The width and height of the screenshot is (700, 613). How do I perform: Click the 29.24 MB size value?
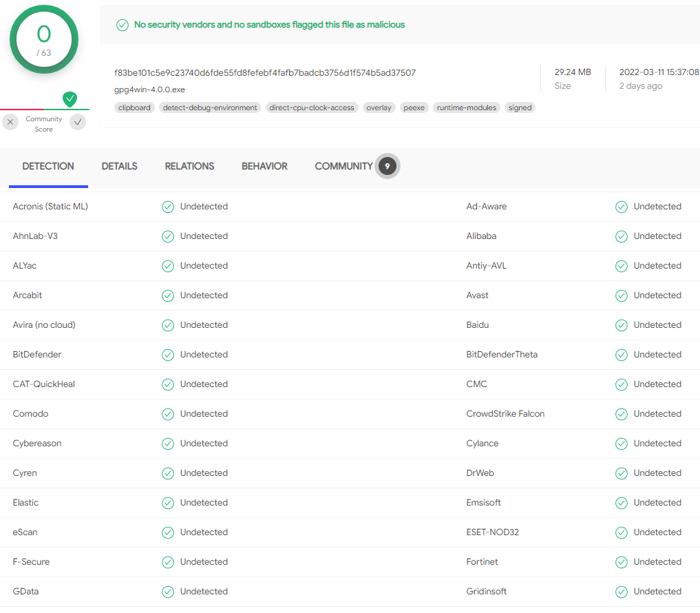pos(573,72)
